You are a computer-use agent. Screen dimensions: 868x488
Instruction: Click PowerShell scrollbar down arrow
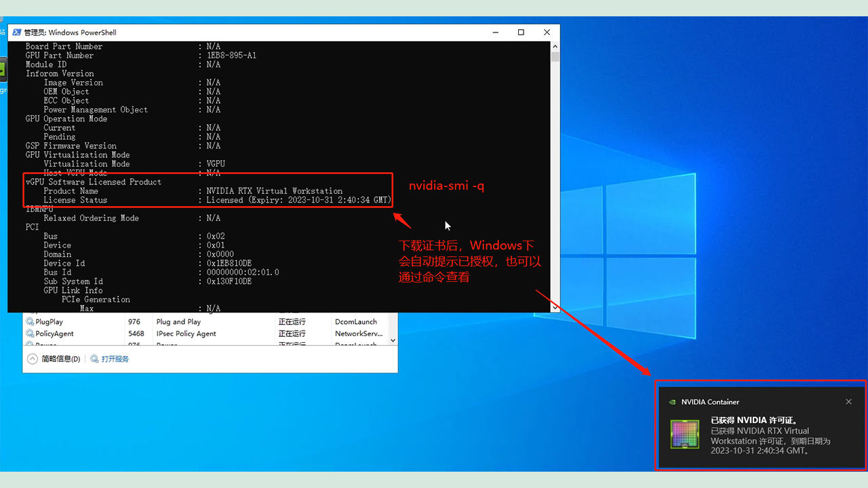(x=555, y=307)
